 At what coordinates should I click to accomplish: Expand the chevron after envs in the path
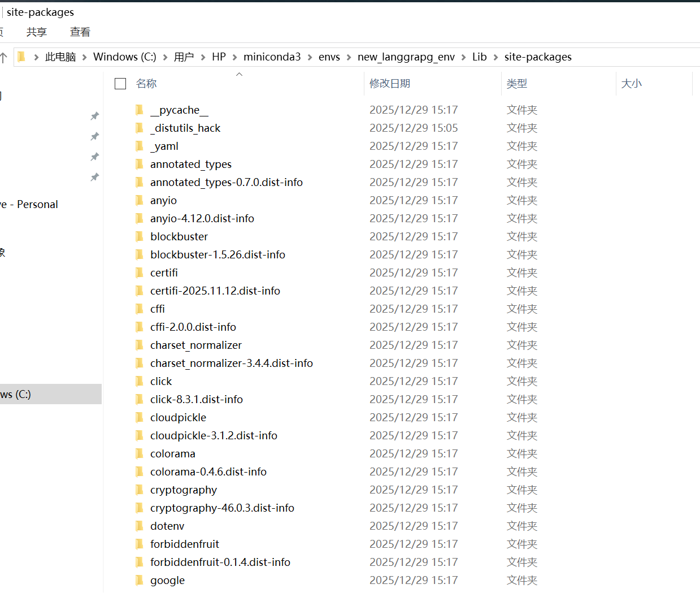pos(349,57)
